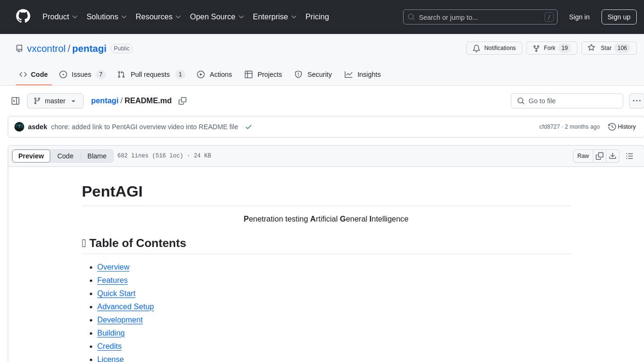Click the Sign up button
This screenshot has width=644, height=362.
tap(619, 17)
